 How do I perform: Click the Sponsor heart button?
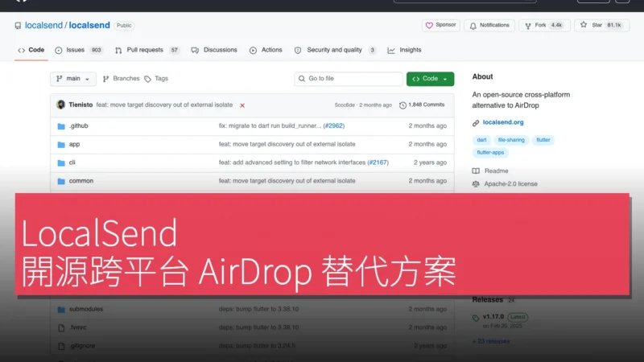click(x=440, y=25)
